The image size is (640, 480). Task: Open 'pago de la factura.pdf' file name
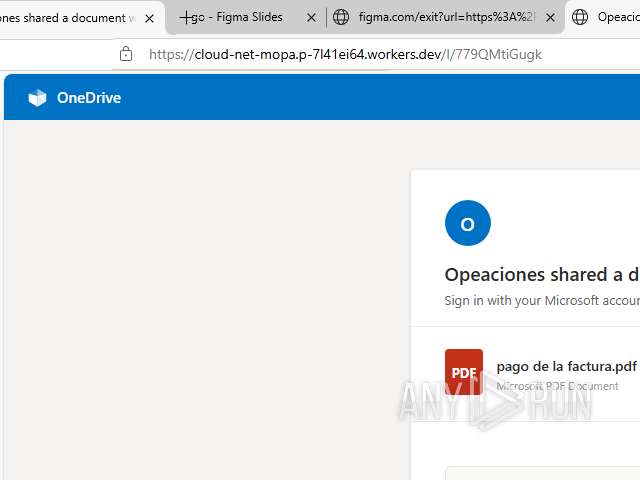(567, 366)
